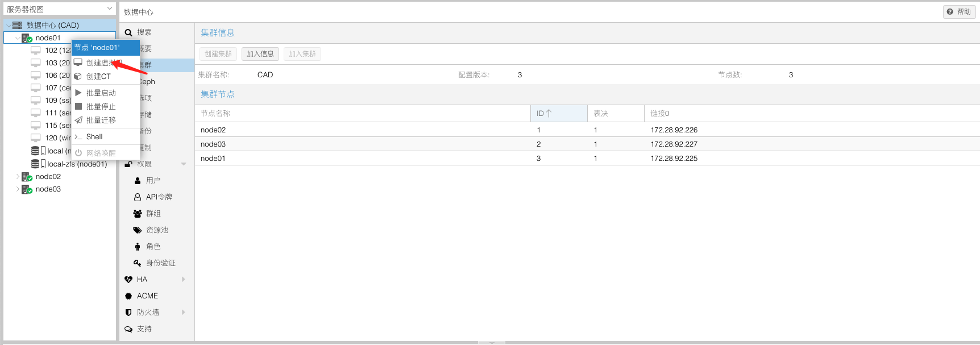Viewport: 980px width, 345px height.
Task: Collapse the node01 tree branch
Action: (x=18, y=38)
